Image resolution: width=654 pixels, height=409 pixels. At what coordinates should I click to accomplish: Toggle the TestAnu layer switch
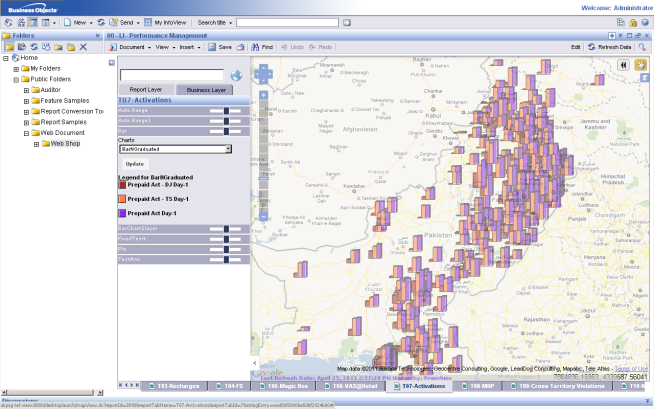coord(226,259)
